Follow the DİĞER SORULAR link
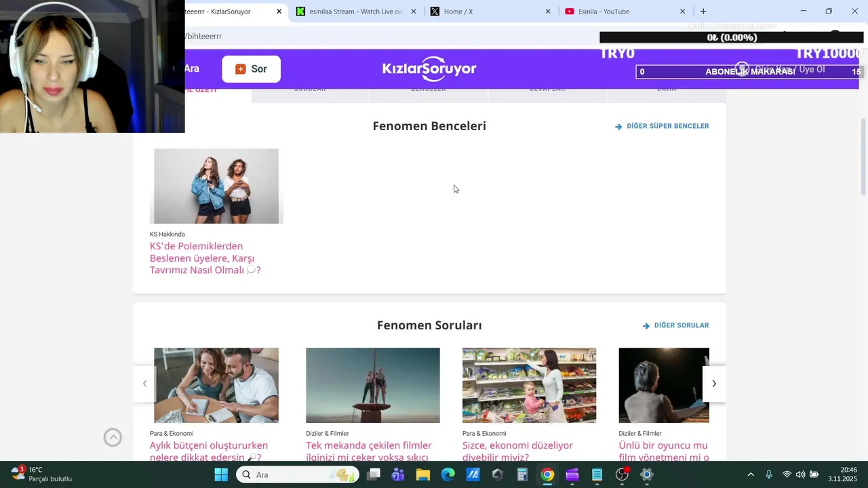This screenshot has width=868, height=488. tap(675, 325)
